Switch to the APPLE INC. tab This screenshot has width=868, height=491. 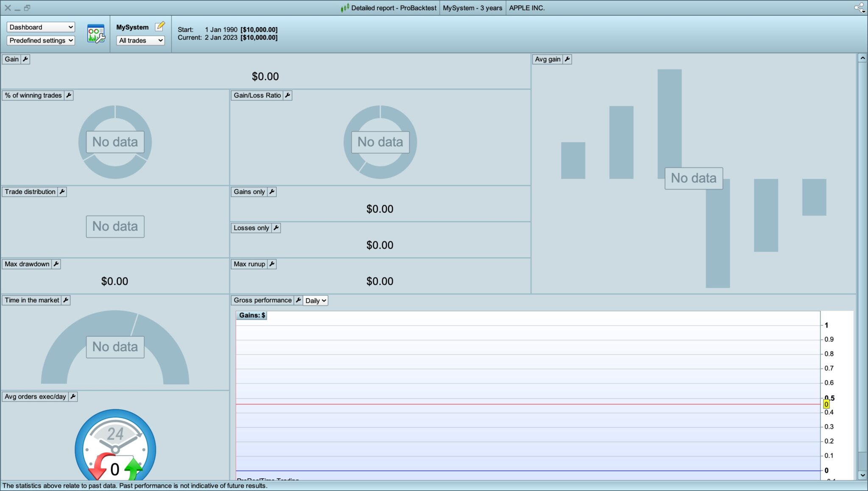(527, 8)
